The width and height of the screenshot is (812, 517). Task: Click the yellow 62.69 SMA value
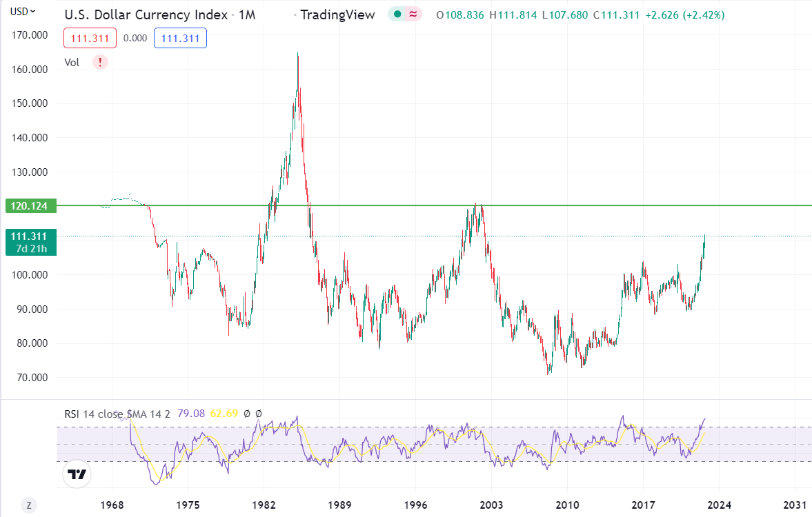click(224, 414)
